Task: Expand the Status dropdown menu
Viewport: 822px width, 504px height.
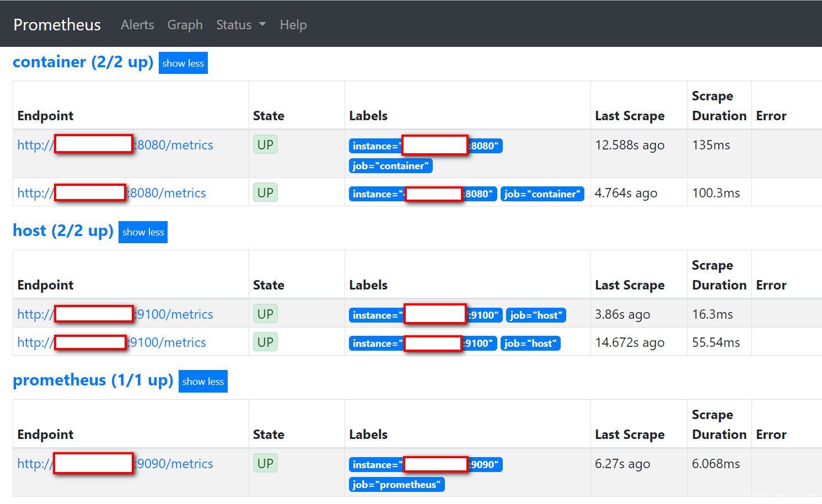Action: tap(241, 25)
